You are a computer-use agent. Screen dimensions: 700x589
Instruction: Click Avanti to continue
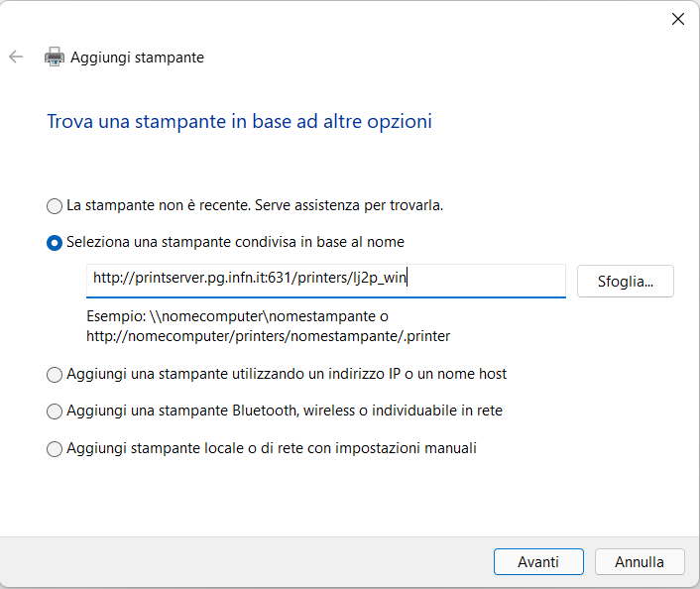coord(538,562)
